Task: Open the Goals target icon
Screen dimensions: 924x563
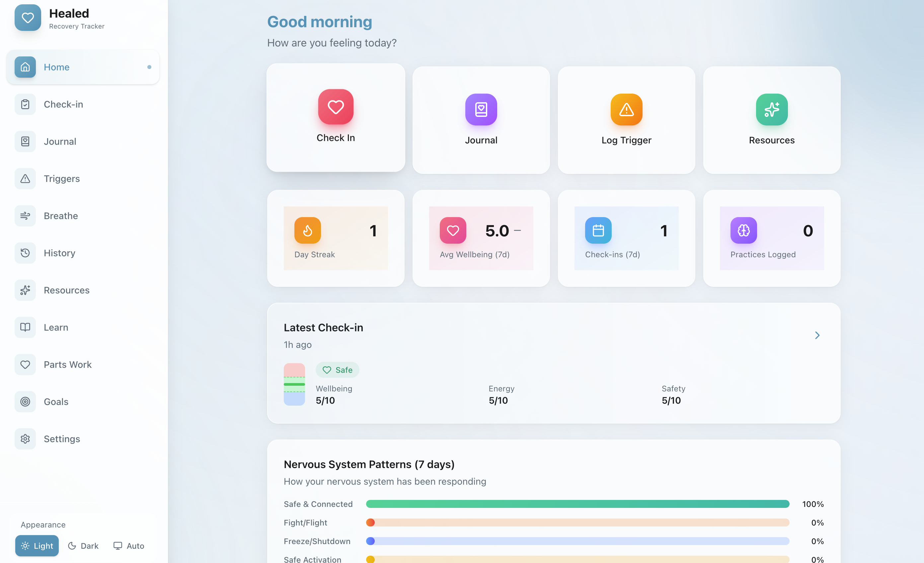Action: (x=25, y=401)
